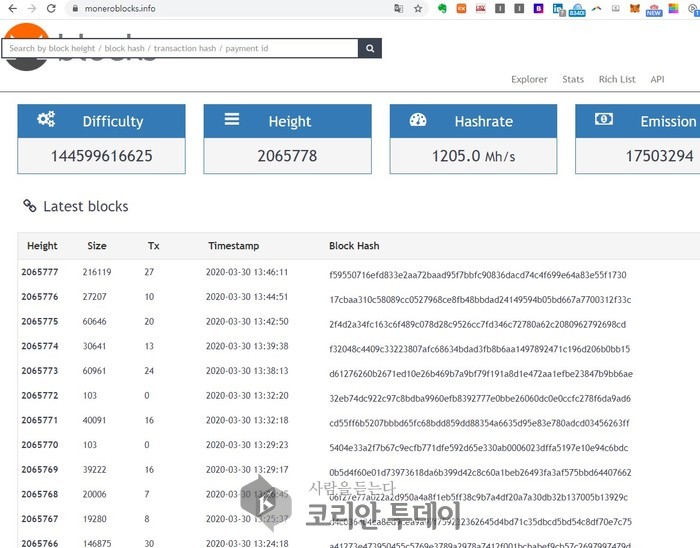Click timestamp 2020-03-30 13:46:11
Screen dimensions: 700x548
coord(247,272)
